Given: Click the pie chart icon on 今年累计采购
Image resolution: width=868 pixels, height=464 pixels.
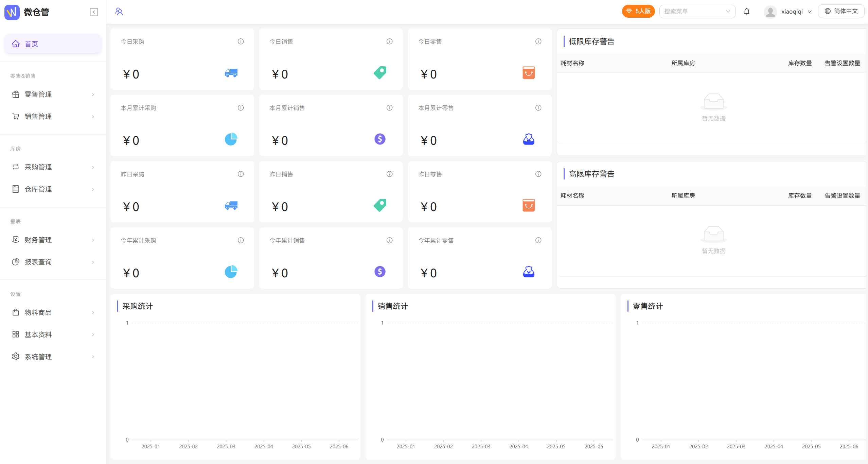Looking at the screenshot, I should point(231,272).
